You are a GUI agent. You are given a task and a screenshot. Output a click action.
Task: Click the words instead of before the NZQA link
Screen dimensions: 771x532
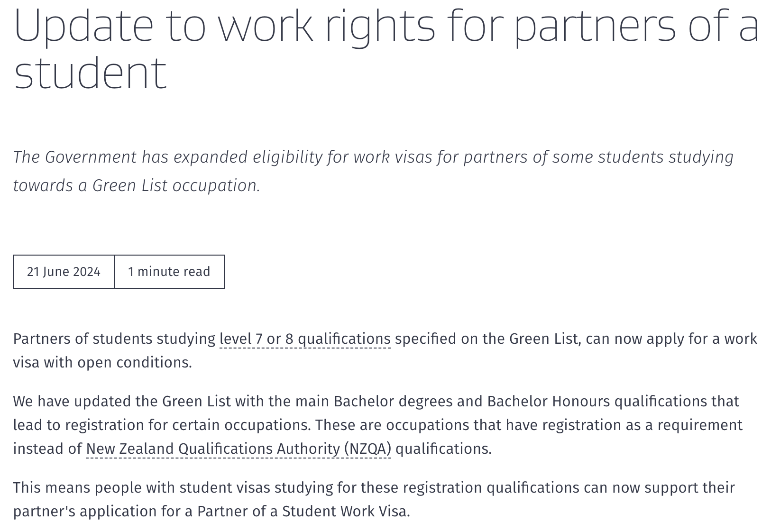47,449
